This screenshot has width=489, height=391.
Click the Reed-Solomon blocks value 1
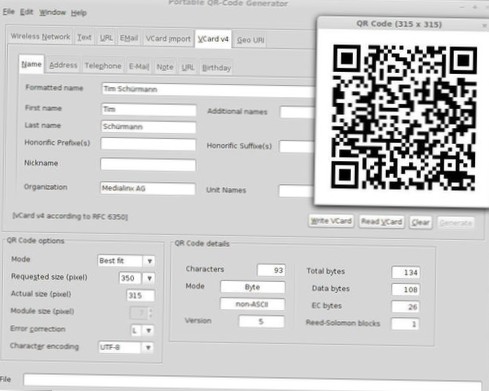pyautogui.click(x=405, y=324)
